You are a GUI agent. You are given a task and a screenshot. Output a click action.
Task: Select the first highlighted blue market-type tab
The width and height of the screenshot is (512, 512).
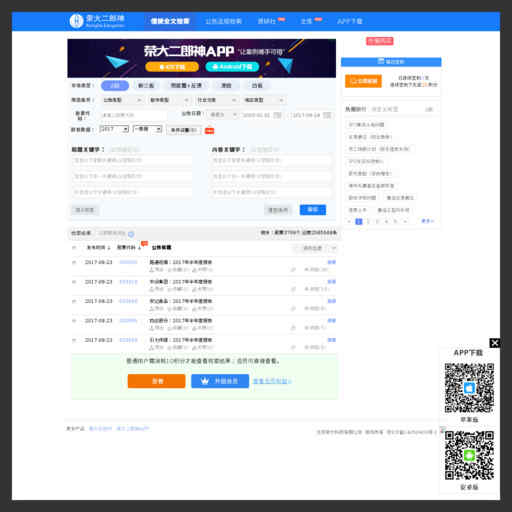pyautogui.click(x=115, y=86)
